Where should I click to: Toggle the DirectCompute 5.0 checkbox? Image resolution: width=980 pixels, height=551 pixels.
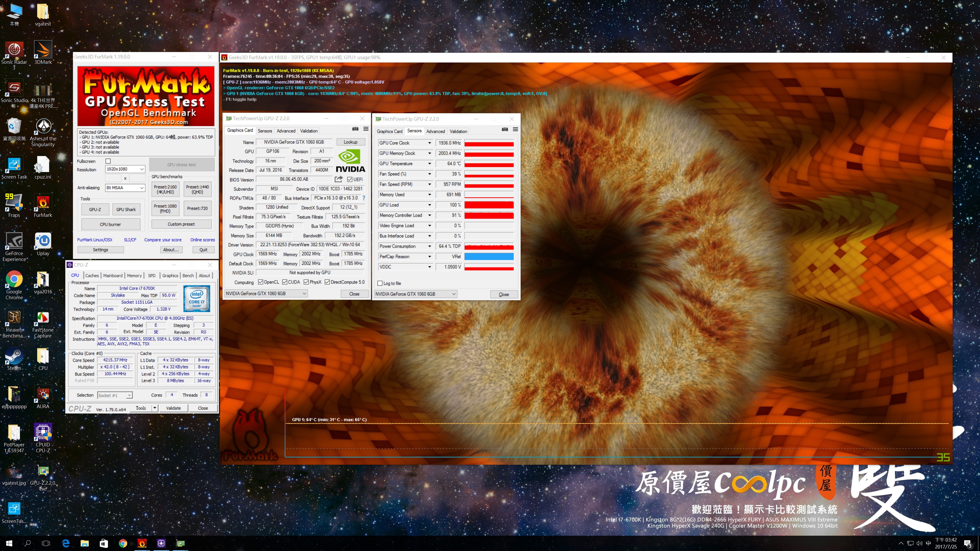coord(327,282)
